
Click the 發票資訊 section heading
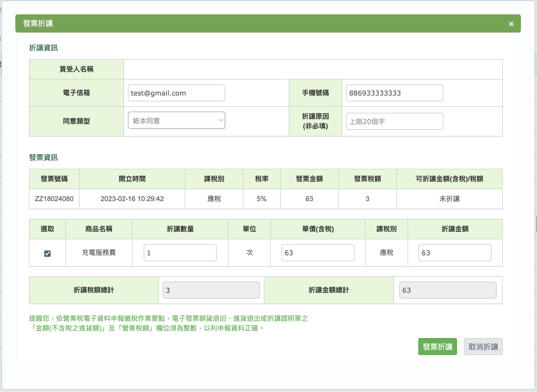coord(44,158)
